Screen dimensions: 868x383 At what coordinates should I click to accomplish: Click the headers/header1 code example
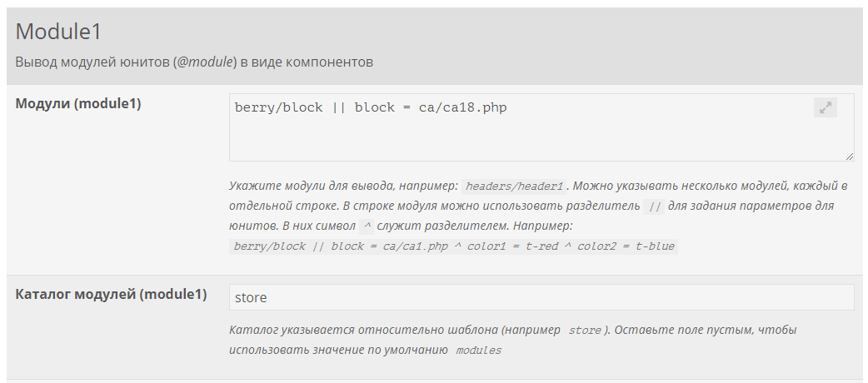coord(515,187)
